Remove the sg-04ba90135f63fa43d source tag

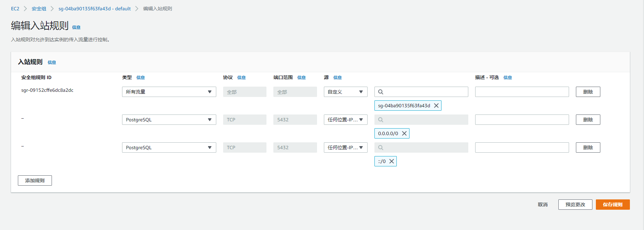(436, 106)
